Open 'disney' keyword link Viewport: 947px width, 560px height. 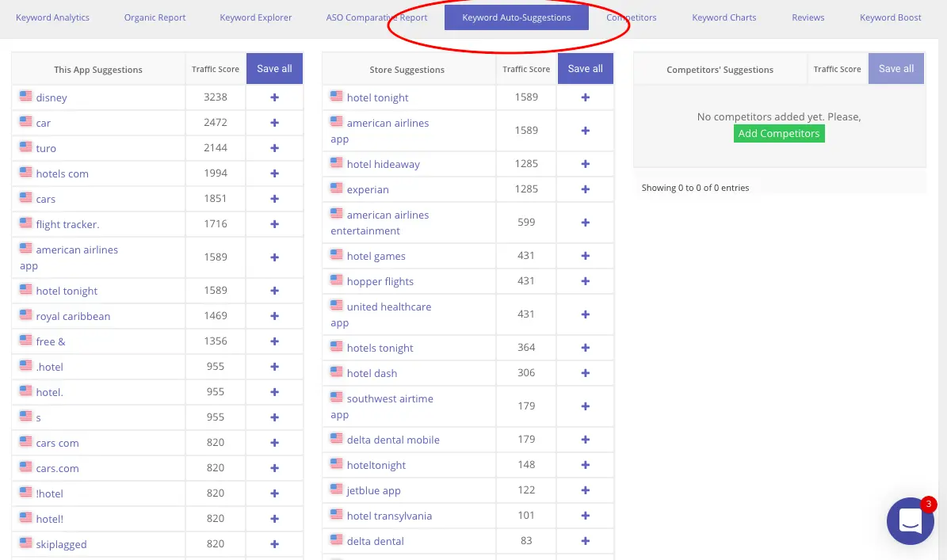(52, 97)
